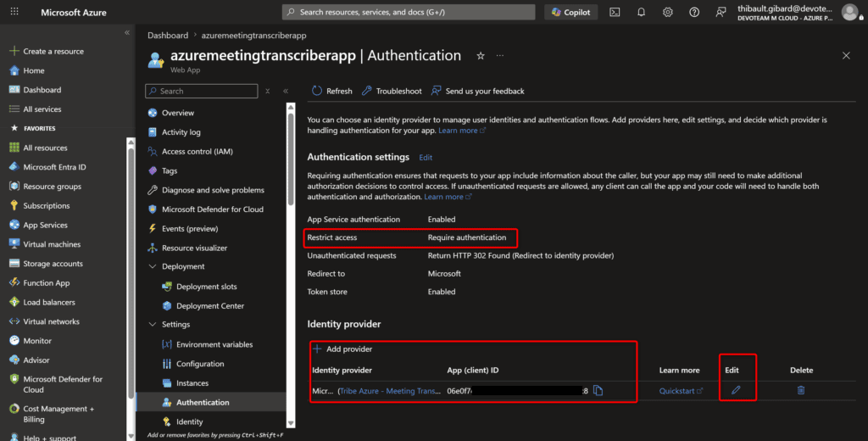Image resolution: width=868 pixels, height=441 pixels.
Task: Copy the App (client) ID
Action: [598, 391]
